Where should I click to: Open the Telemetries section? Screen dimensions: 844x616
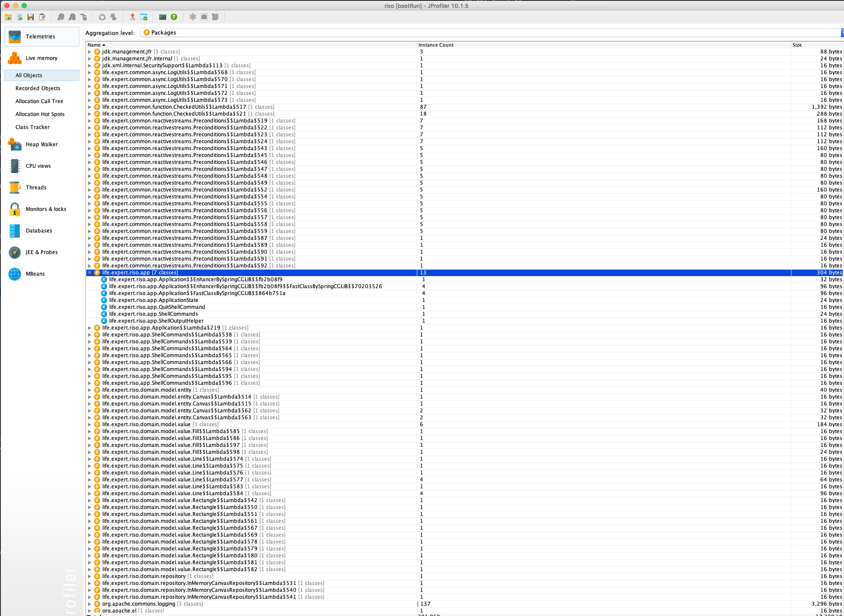[42, 37]
